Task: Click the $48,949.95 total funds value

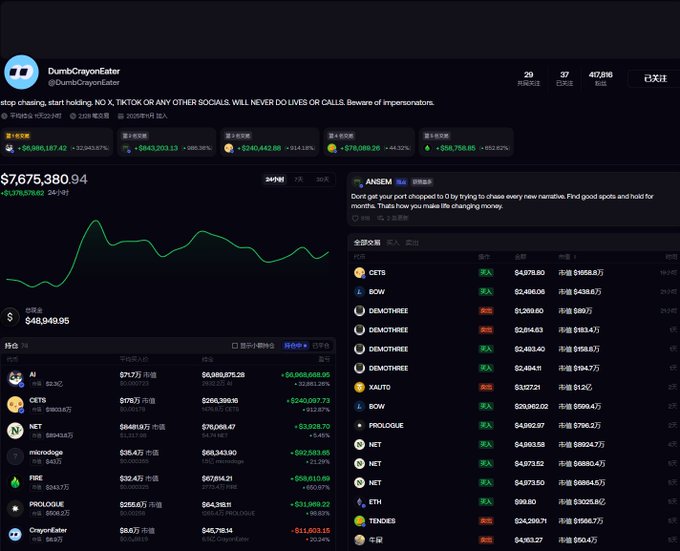Action: point(47,321)
